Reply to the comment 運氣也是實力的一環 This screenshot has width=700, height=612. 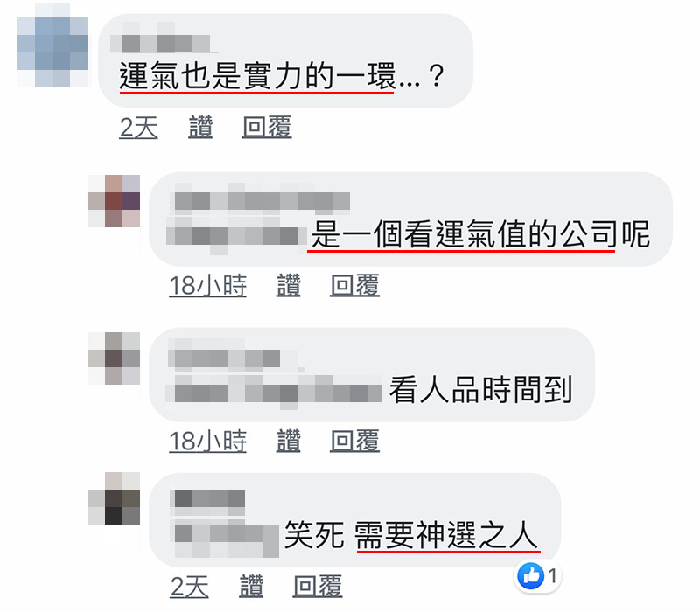click(x=267, y=127)
